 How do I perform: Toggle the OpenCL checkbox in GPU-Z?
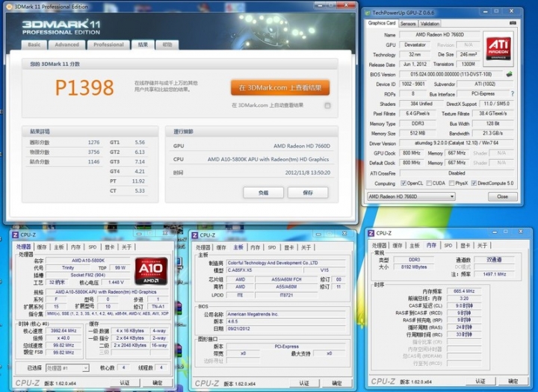(403, 183)
